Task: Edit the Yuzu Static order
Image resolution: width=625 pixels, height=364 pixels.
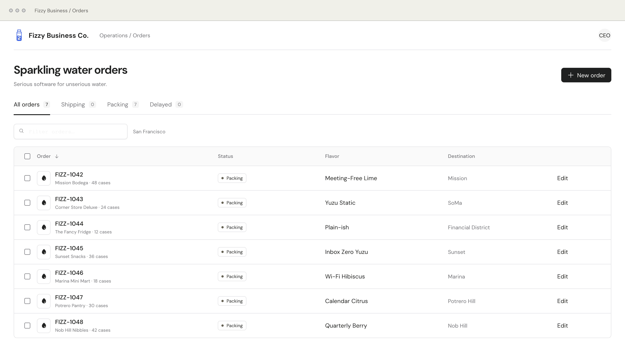Action: (x=562, y=203)
